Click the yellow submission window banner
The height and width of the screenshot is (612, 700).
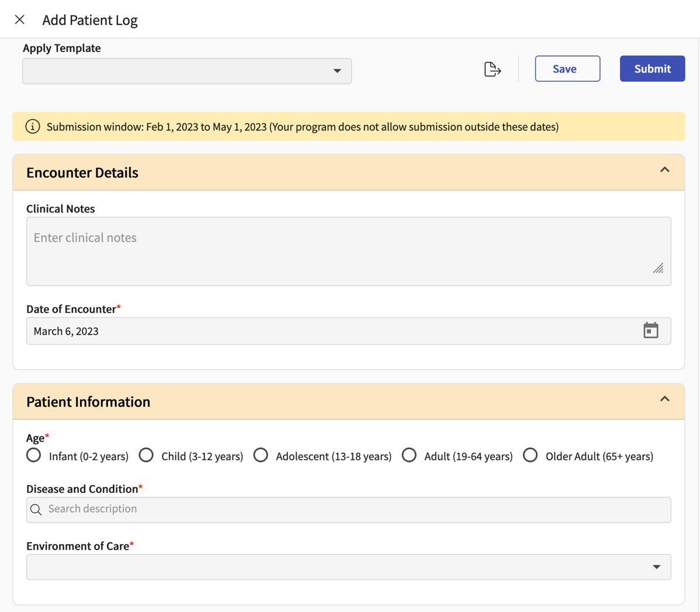[292, 126]
